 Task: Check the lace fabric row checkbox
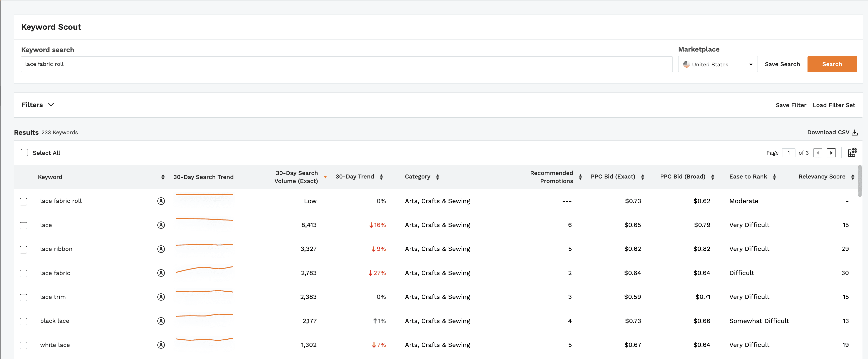(24, 273)
